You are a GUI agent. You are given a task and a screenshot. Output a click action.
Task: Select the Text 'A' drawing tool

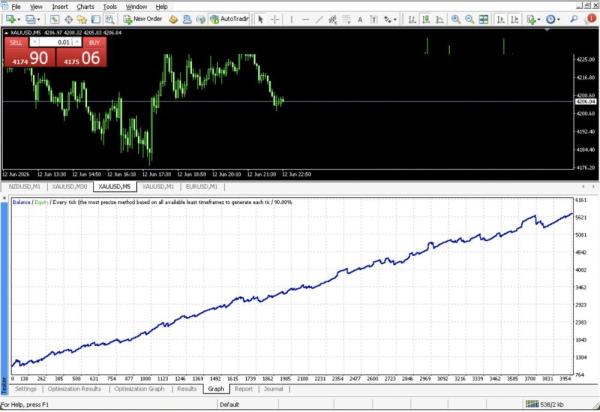(360, 19)
